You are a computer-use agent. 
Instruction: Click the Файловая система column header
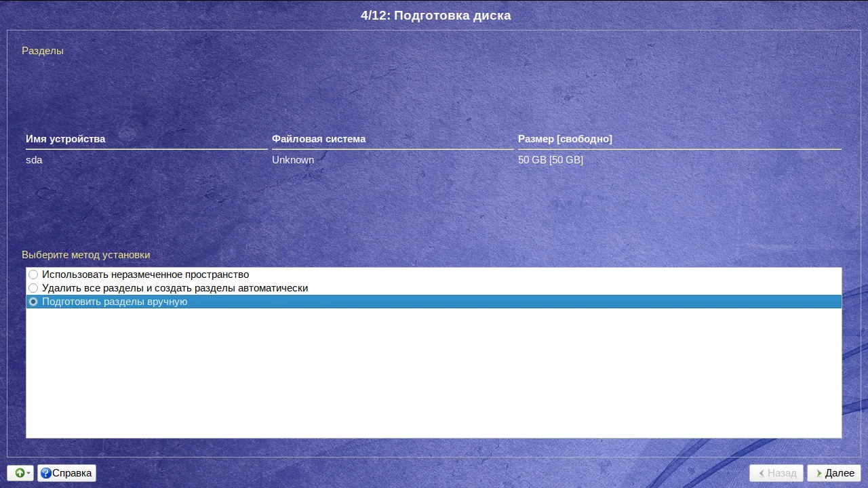(319, 139)
